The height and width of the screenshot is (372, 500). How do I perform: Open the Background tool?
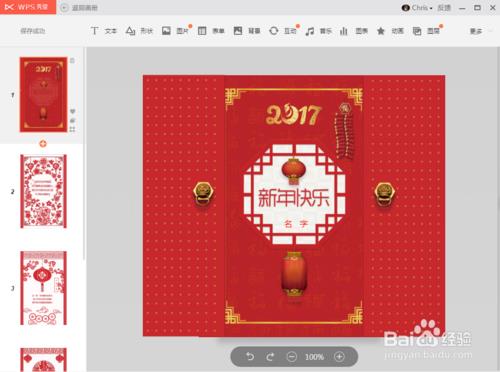(x=247, y=31)
